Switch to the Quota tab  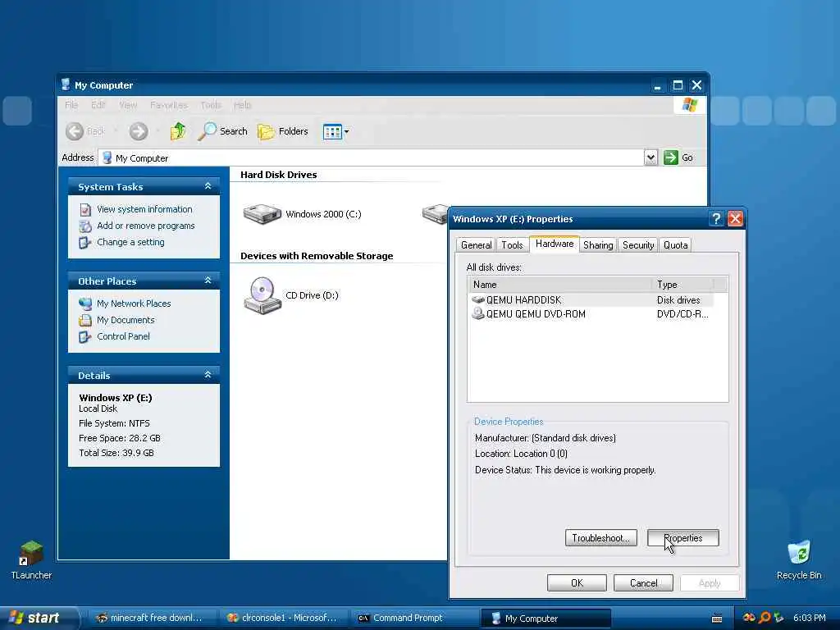(x=675, y=244)
